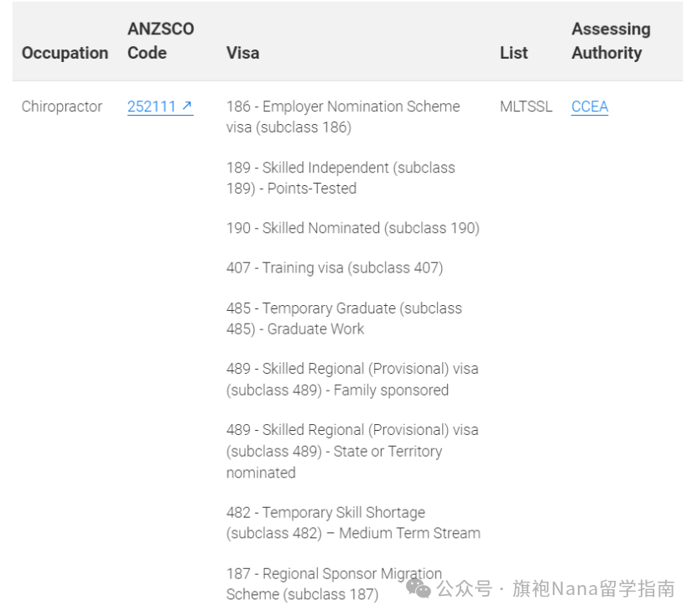Select the 482 Temporary Skill Shortage entry
Viewport: 697px width, 616px height.
(353, 523)
